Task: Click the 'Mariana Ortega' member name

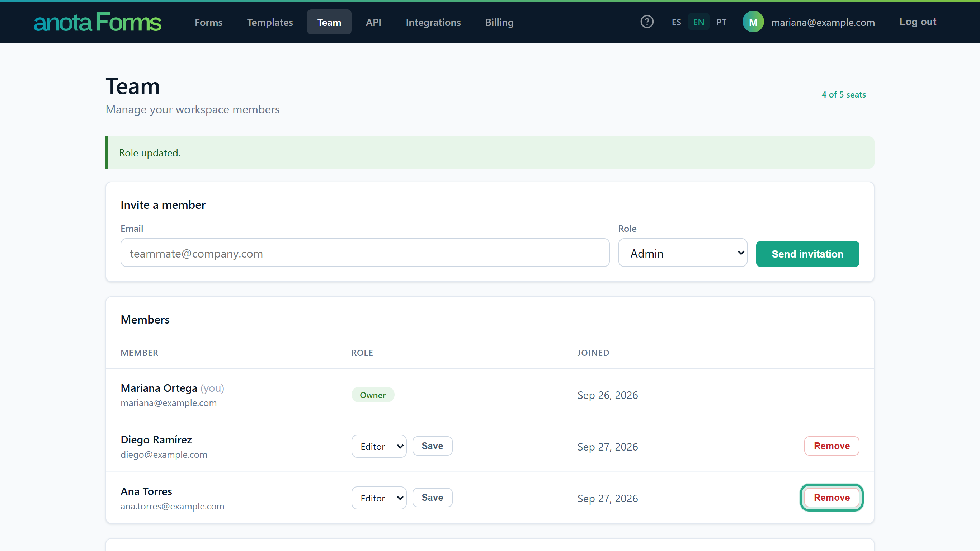Action: [159, 388]
